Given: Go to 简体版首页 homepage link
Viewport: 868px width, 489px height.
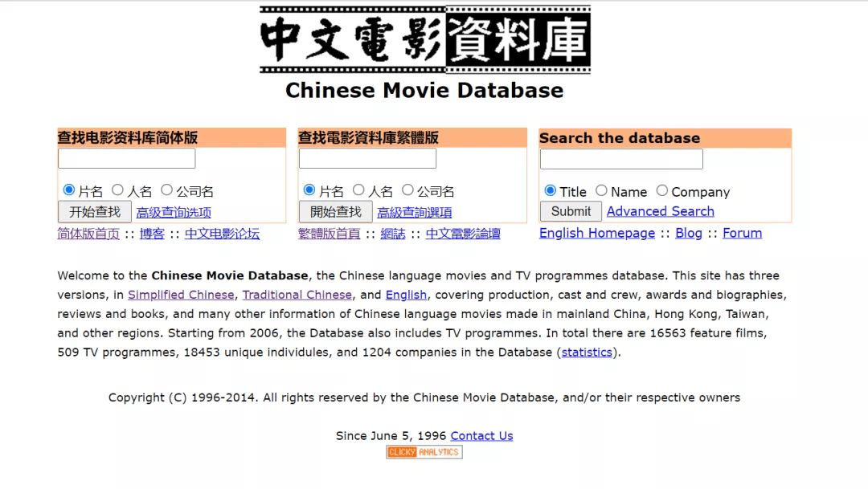Looking at the screenshot, I should pyautogui.click(x=88, y=234).
